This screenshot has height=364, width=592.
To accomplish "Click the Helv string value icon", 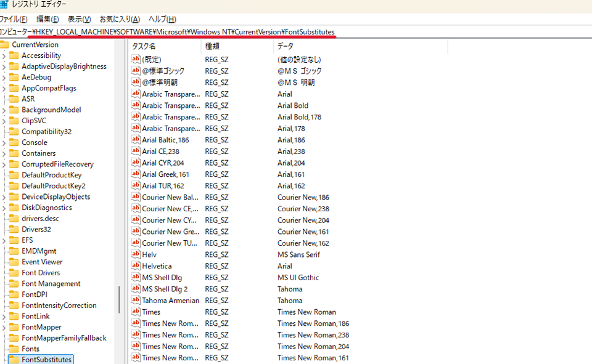I will pos(136,254).
